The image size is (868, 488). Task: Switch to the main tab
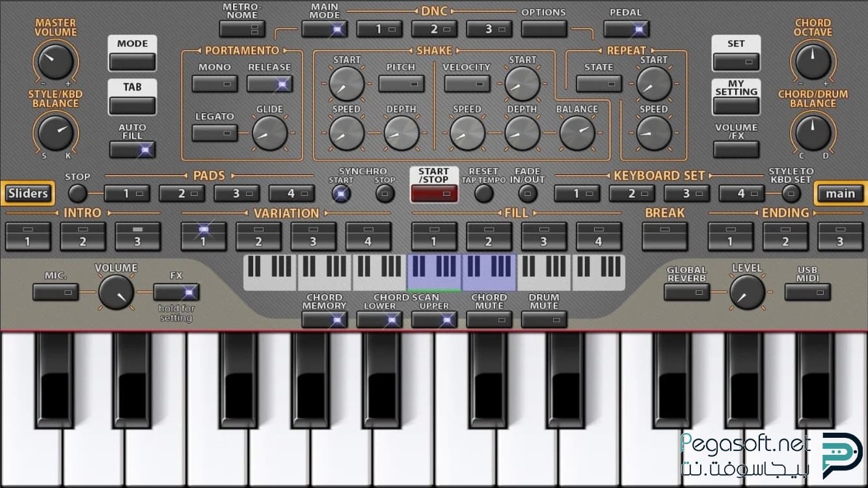pyautogui.click(x=840, y=193)
